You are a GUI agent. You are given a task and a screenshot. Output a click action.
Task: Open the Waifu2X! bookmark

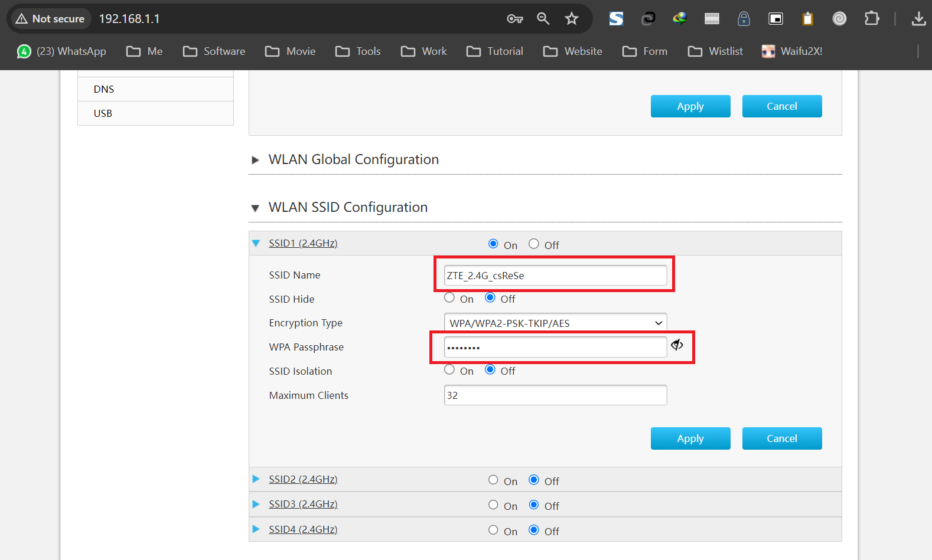point(792,51)
